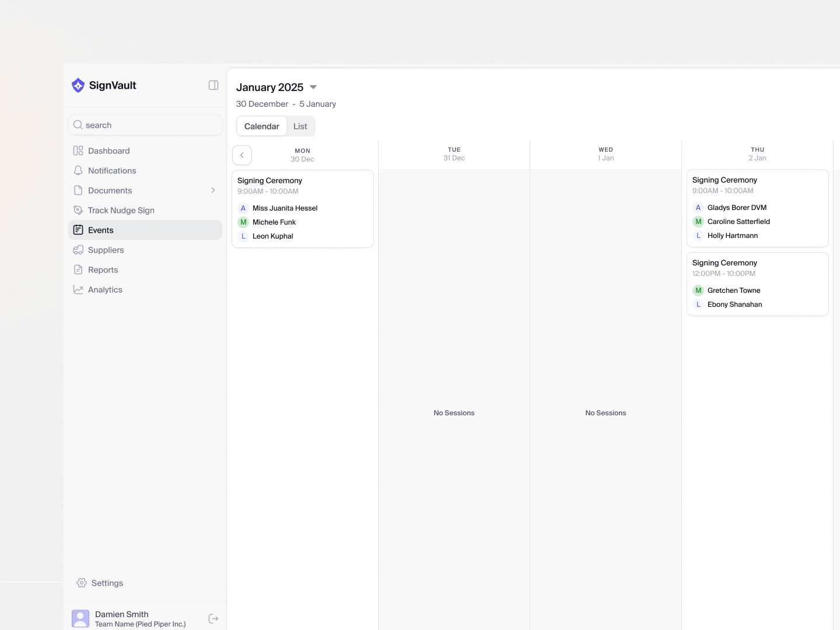
Task: Open Monday's Signing Ceremony title
Action: click(x=269, y=181)
